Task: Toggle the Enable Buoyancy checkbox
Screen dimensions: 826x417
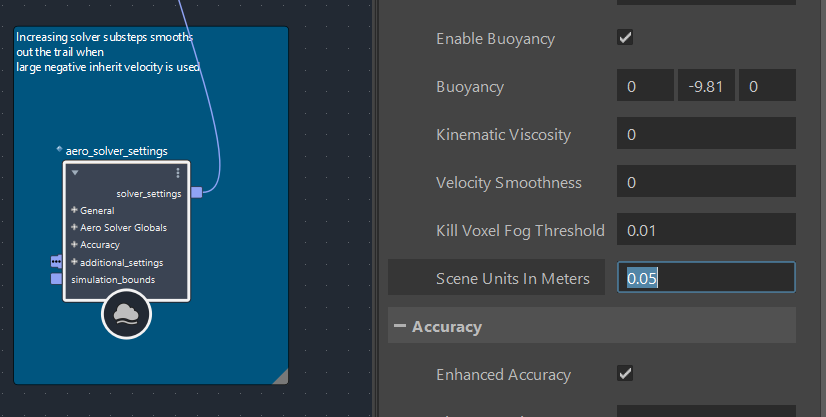Action: 625,38
